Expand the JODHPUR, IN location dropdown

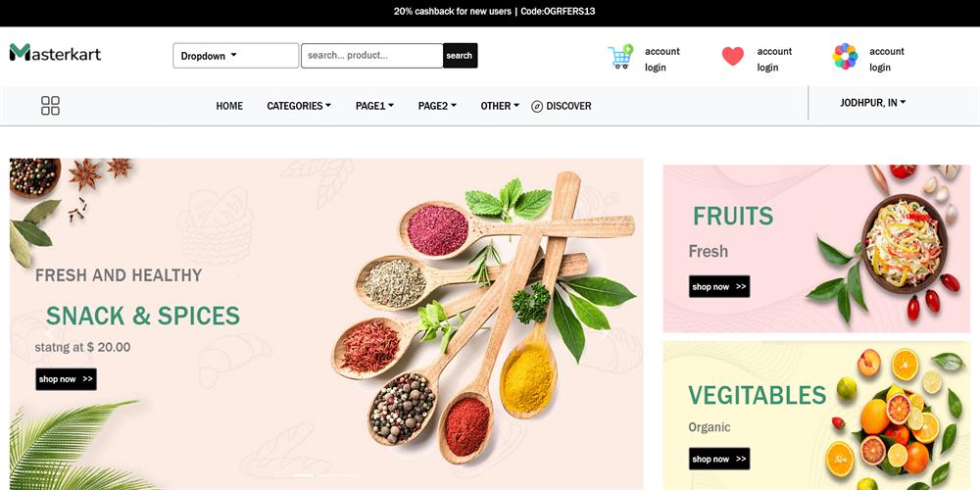[872, 103]
